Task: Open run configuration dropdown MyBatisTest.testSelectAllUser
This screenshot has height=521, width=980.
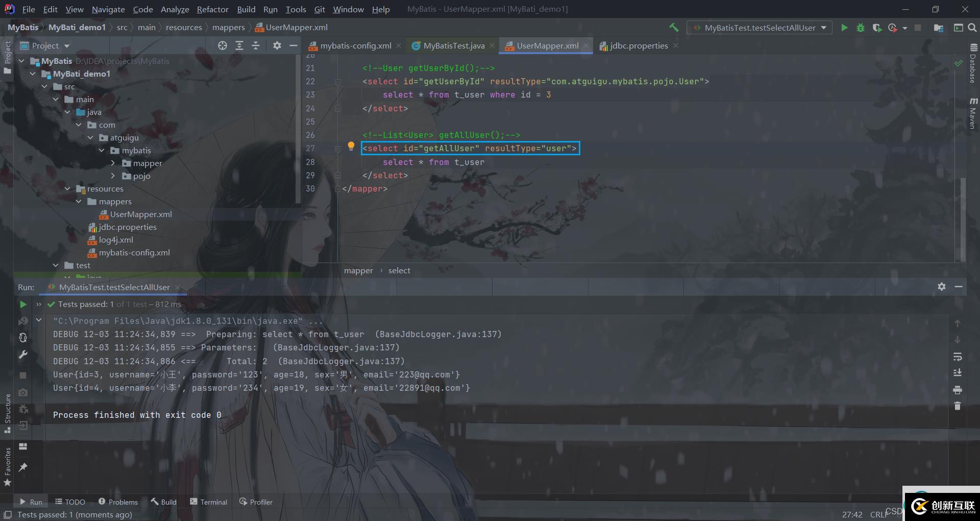Action: [x=759, y=28]
